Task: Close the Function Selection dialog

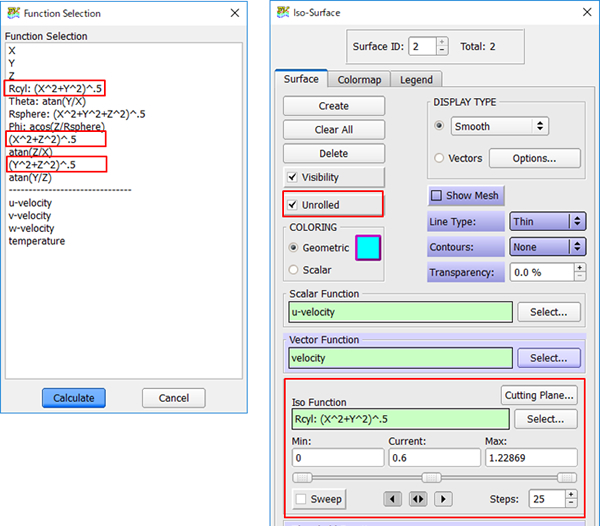Action: click(234, 12)
